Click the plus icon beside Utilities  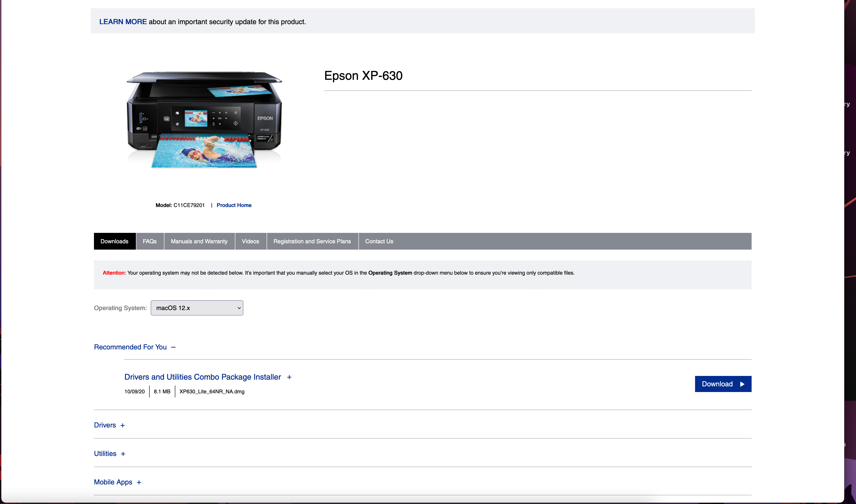pos(123,454)
